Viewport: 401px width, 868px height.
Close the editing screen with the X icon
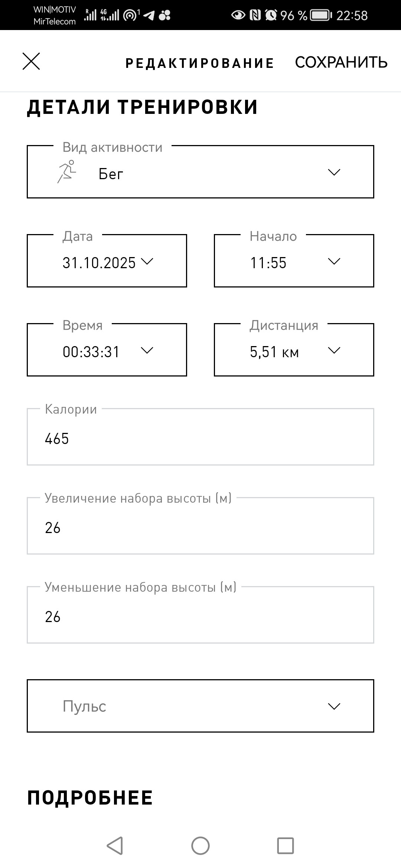pos(31,61)
